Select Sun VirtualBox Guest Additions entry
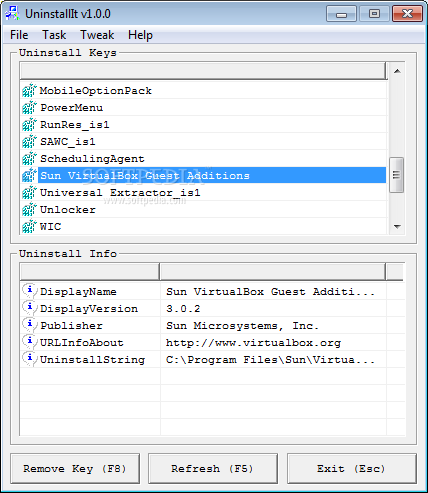This screenshot has height=493, width=428. (x=145, y=175)
